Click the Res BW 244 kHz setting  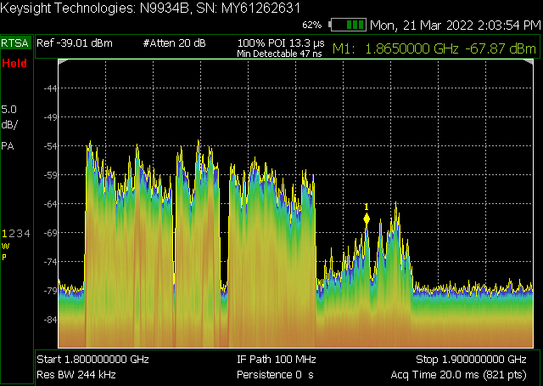click(x=76, y=375)
